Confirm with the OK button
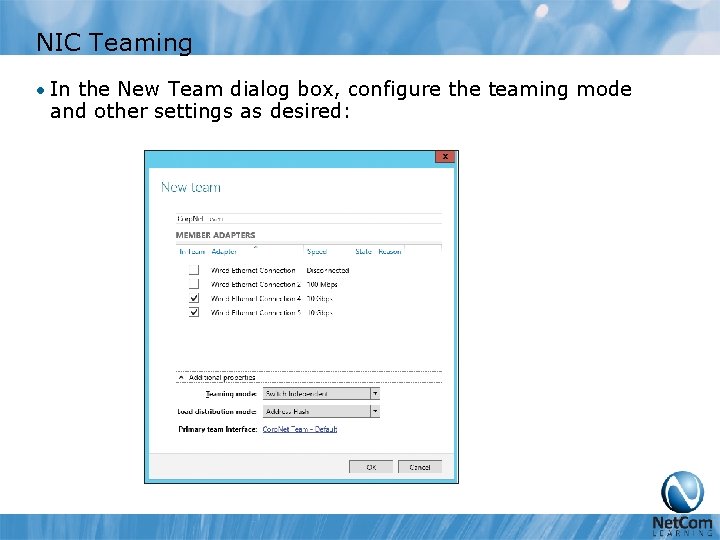720x540 pixels. (x=371, y=467)
